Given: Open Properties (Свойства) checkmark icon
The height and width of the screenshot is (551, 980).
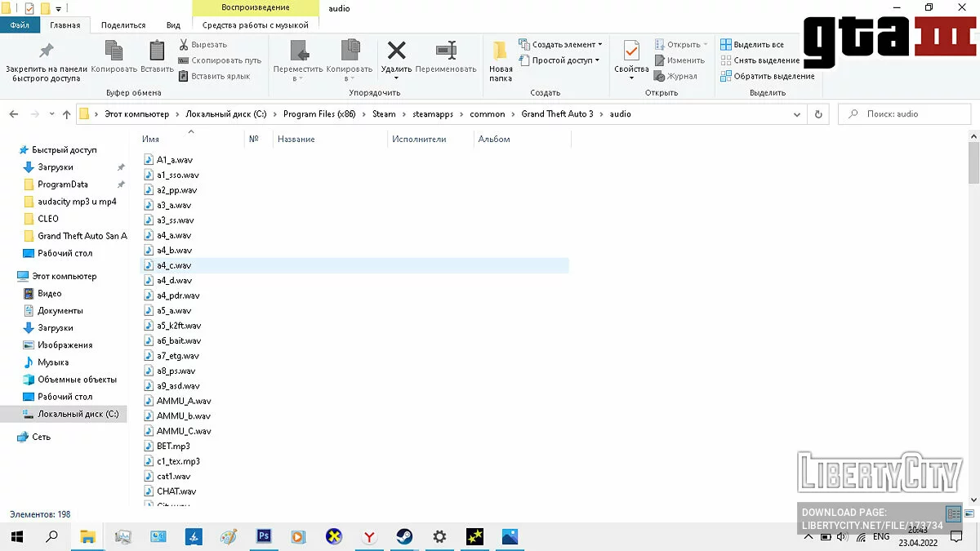Looking at the screenshot, I should [x=631, y=51].
